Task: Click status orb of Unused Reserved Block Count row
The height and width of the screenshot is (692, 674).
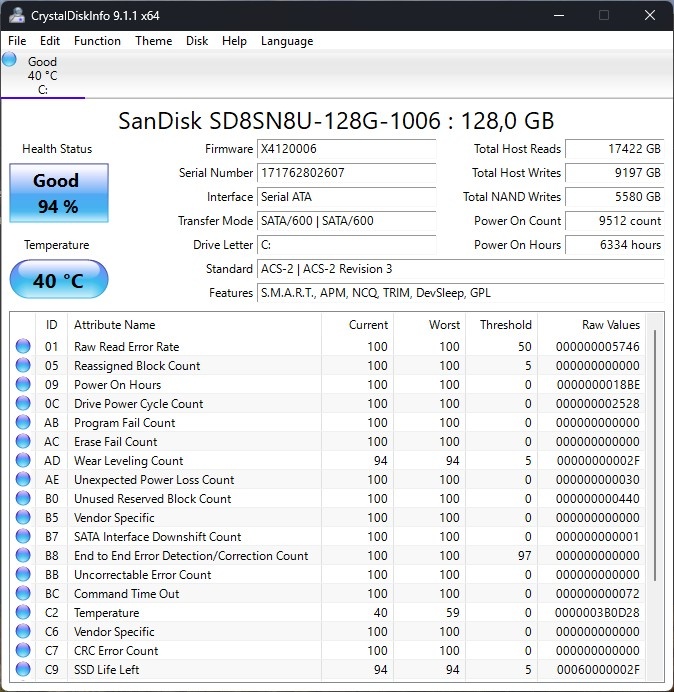Action: (x=23, y=498)
